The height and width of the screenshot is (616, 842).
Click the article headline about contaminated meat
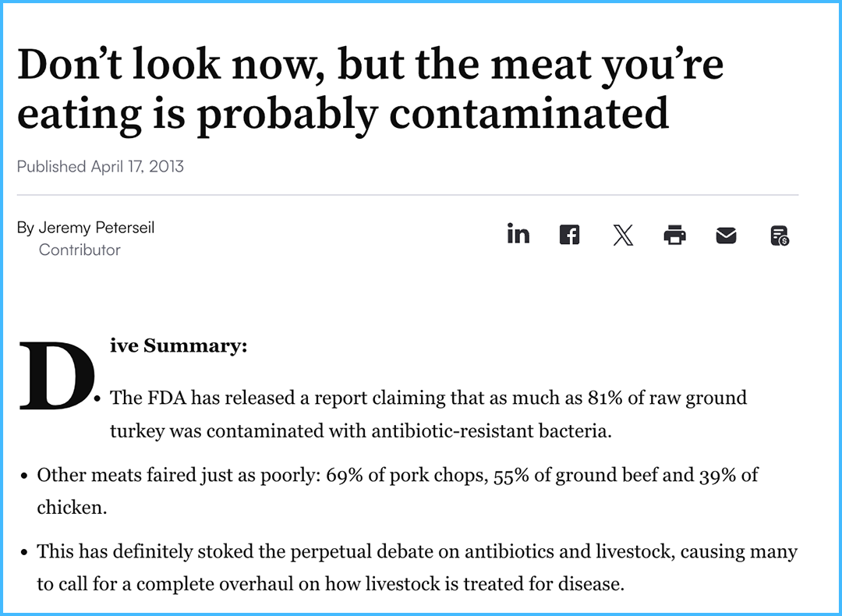[x=370, y=90]
